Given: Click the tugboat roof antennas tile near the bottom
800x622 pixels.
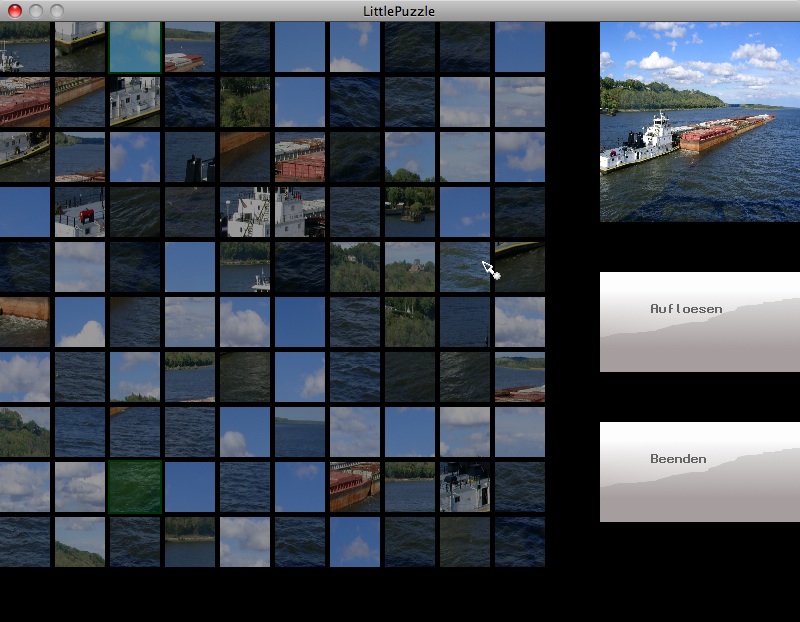Looking at the screenshot, I should coord(465,487).
